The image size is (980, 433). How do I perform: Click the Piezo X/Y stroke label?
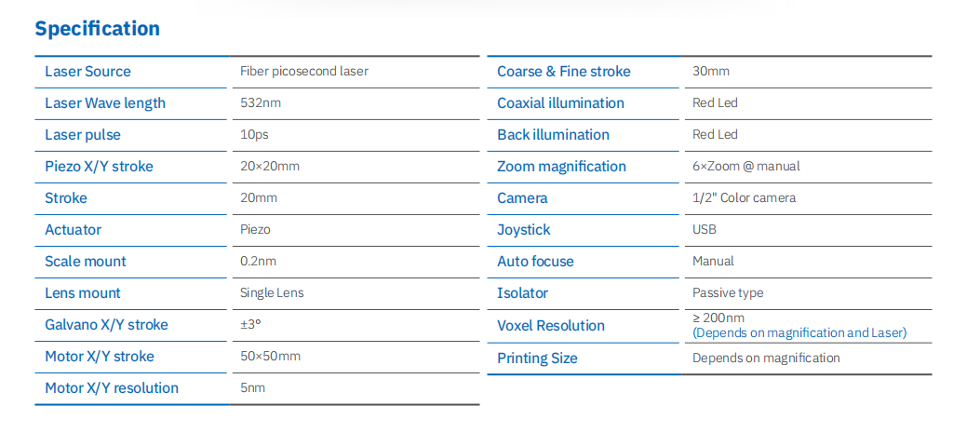pyautogui.click(x=99, y=167)
